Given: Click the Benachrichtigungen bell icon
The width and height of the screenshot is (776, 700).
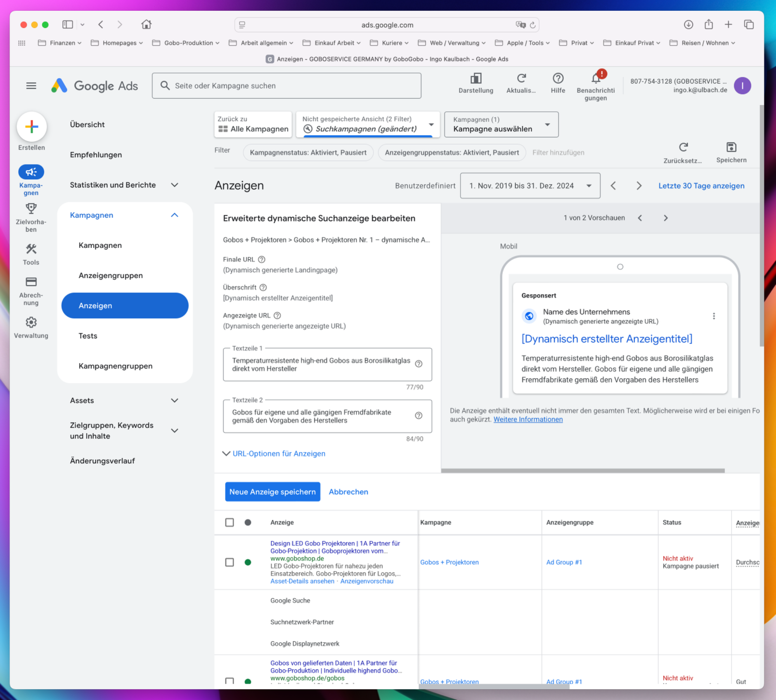Looking at the screenshot, I should pos(596,79).
